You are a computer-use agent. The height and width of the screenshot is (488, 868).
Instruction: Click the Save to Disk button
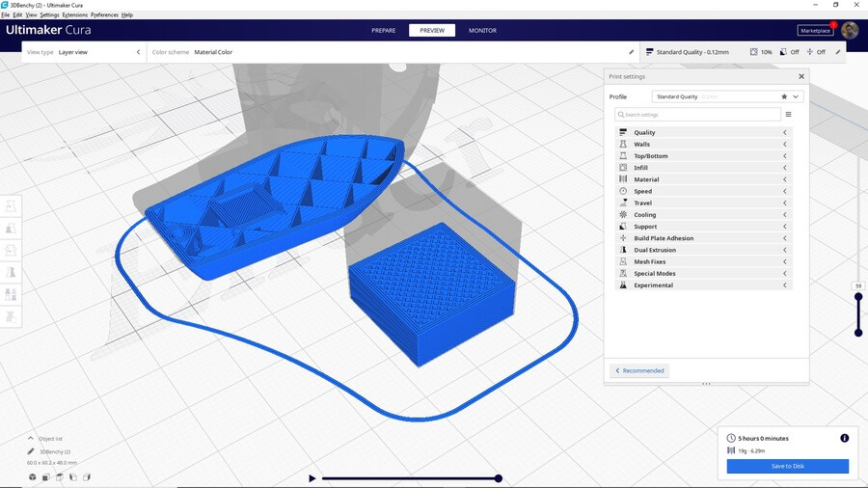point(787,466)
